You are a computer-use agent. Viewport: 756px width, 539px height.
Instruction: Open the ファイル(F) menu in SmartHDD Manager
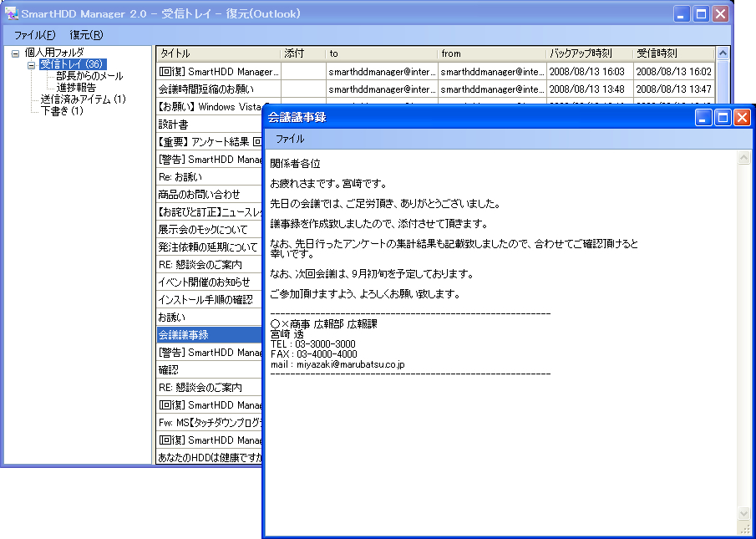click(34, 35)
